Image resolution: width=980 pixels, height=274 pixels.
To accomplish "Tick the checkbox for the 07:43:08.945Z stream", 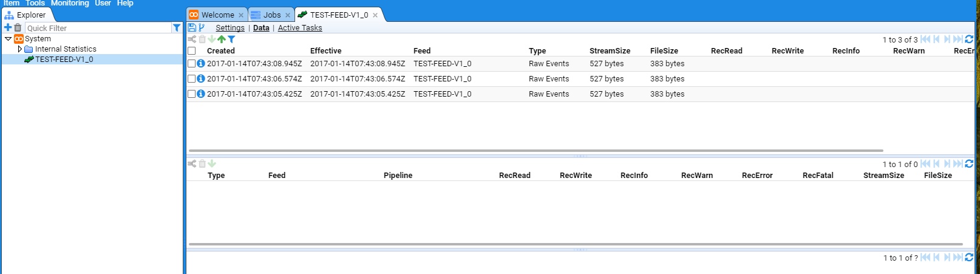I will (x=192, y=63).
